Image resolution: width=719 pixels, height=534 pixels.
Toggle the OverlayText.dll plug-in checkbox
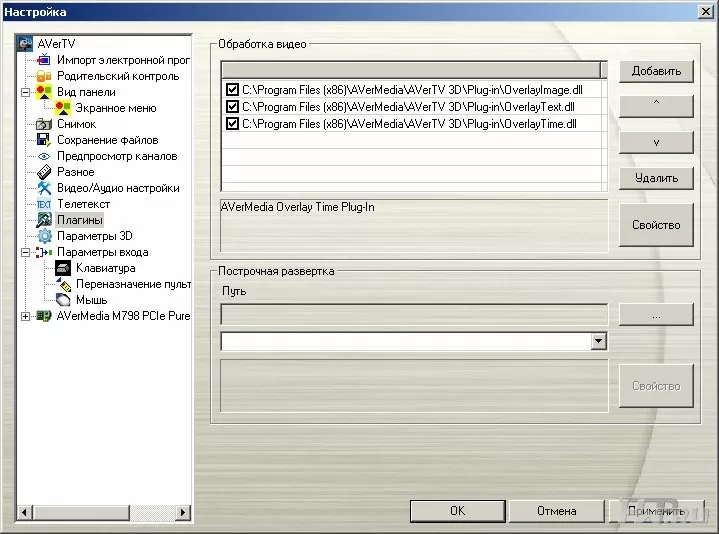click(232, 107)
